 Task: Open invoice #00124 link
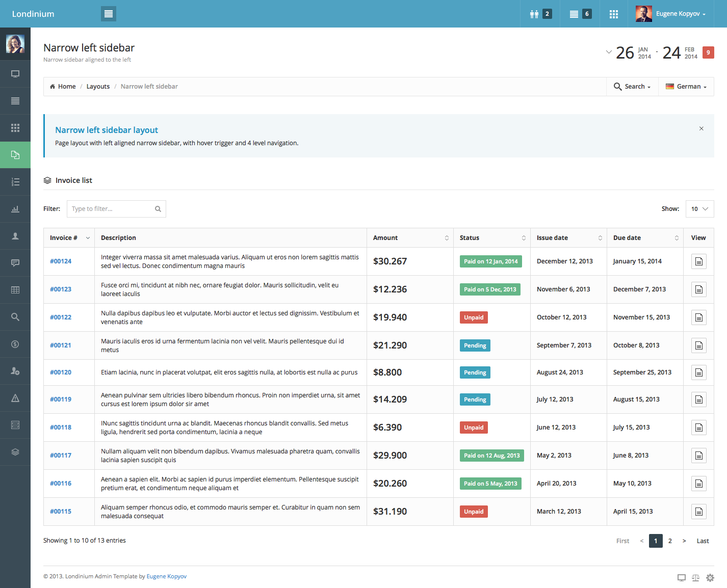click(x=61, y=261)
